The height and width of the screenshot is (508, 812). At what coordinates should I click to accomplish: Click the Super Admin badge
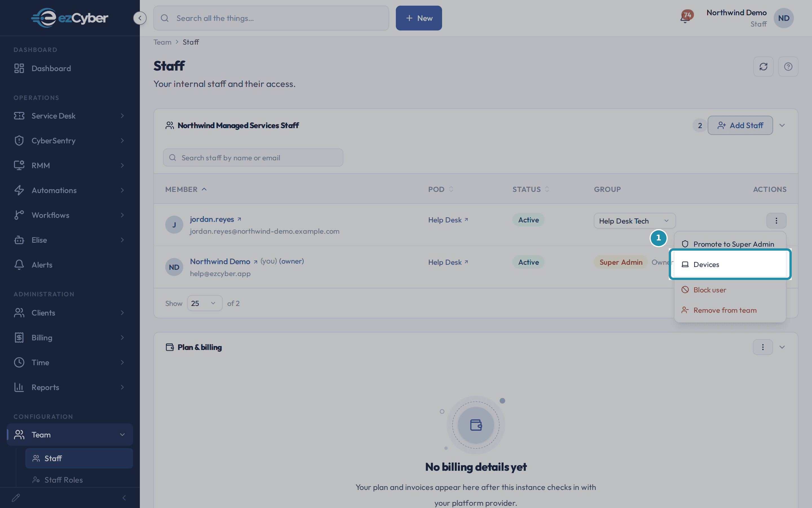coord(621,262)
